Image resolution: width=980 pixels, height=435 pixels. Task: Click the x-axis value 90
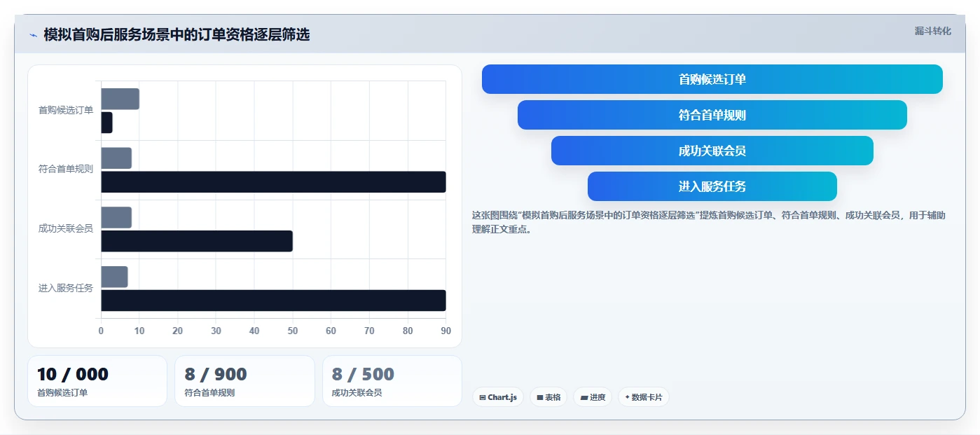(446, 331)
